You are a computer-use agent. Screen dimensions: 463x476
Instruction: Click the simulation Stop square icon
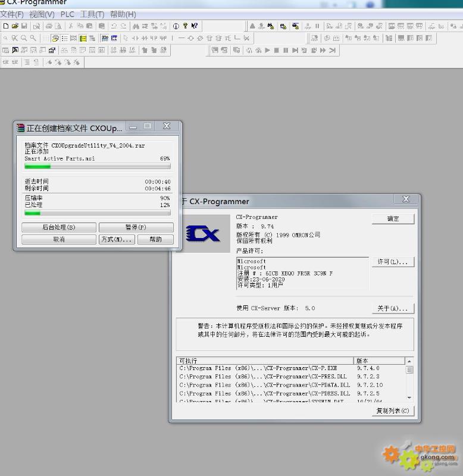[276, 50]
